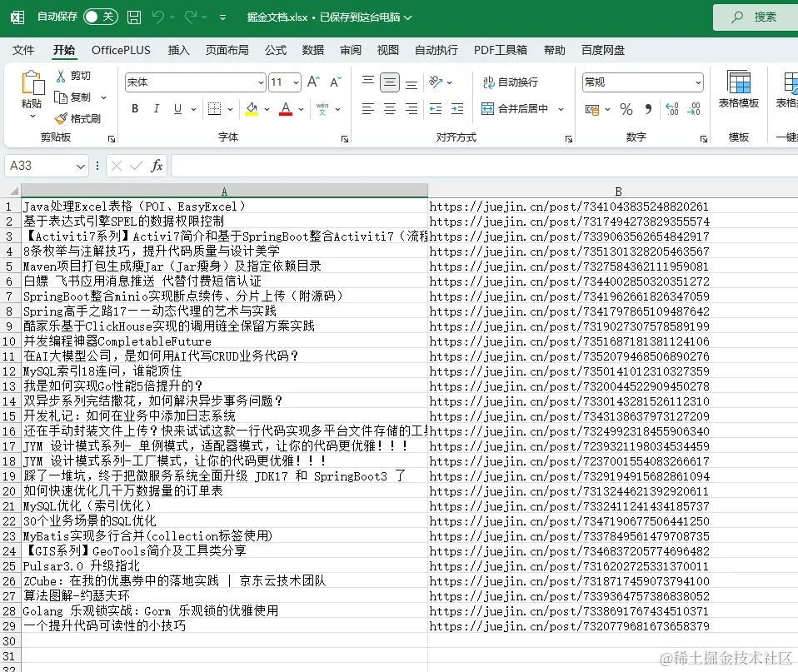Toggle Bold formatting
798x672 pixels.
pyautogui.click(x=135, y=108)
